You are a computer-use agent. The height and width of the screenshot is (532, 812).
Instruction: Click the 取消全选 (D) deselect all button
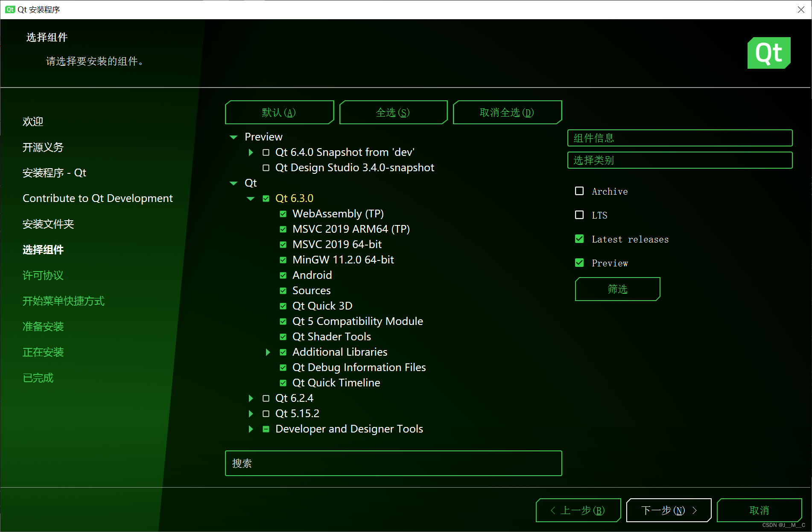pyautogui.click(x=507, y=112)
